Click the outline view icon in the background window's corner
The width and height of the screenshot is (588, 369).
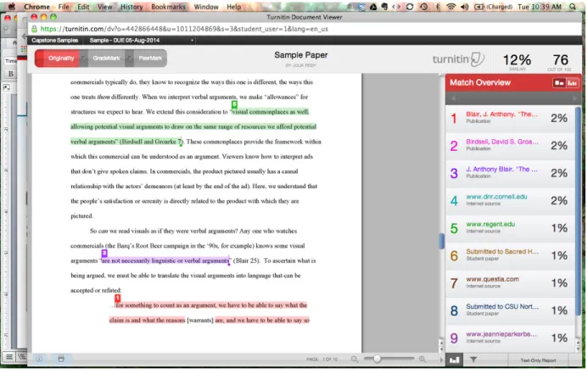[22, 357]
